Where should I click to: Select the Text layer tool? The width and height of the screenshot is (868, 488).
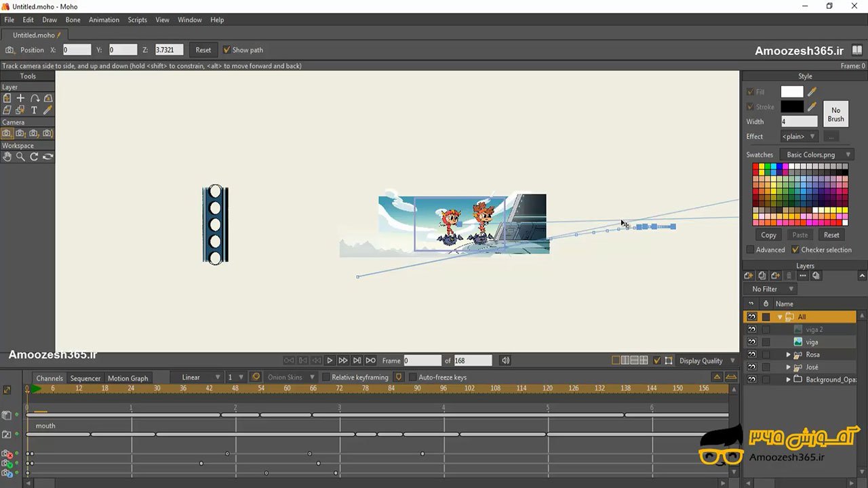pyautogui.click(x=34, y=110)
